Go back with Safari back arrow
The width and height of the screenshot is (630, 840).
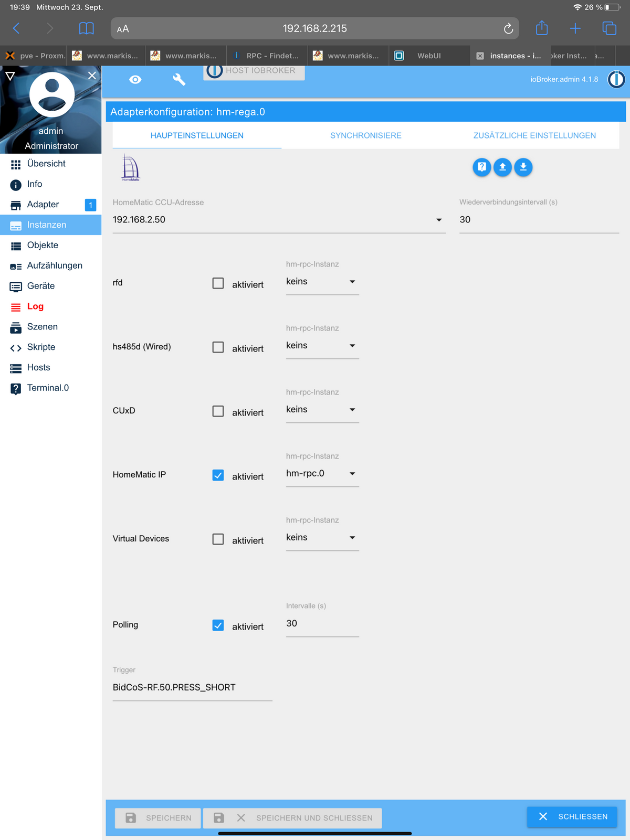[x=16, y=28]
